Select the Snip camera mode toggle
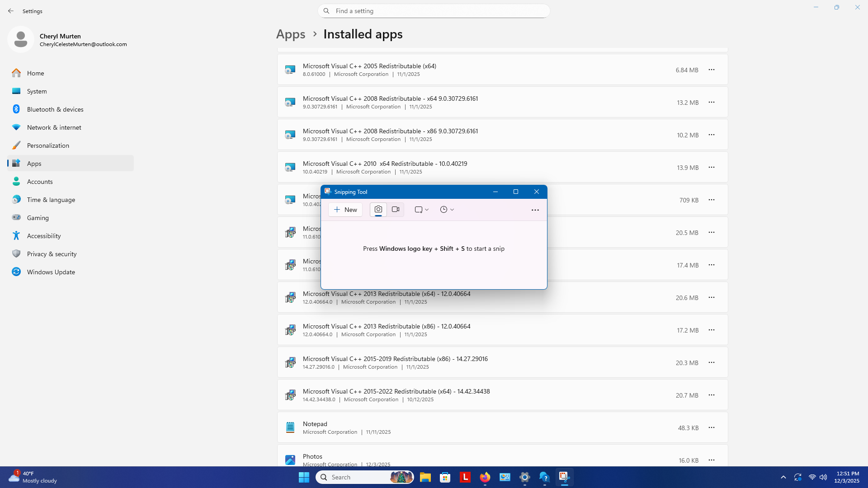 378,210
